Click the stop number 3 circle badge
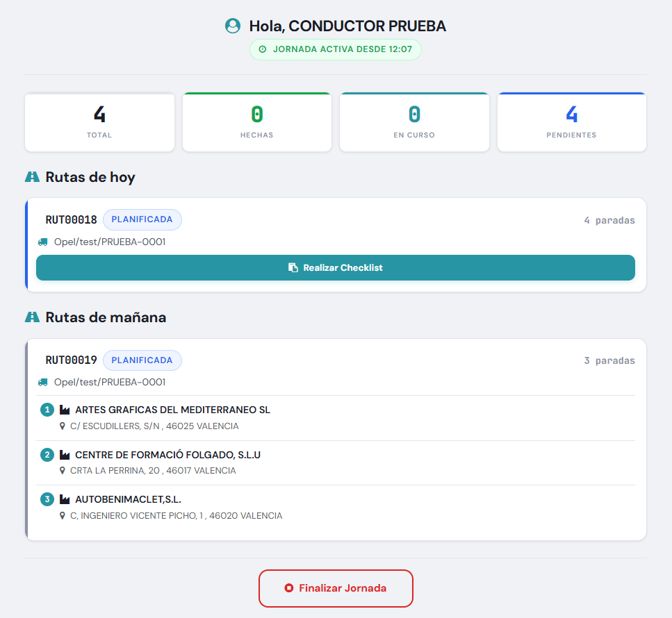 [x=47, y=499]
